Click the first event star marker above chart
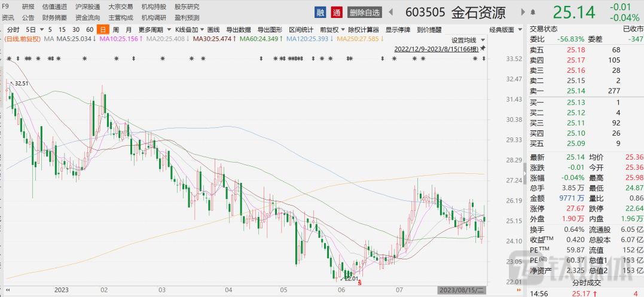The height and width of the screenshot is (297, 644). coord(10,59)
